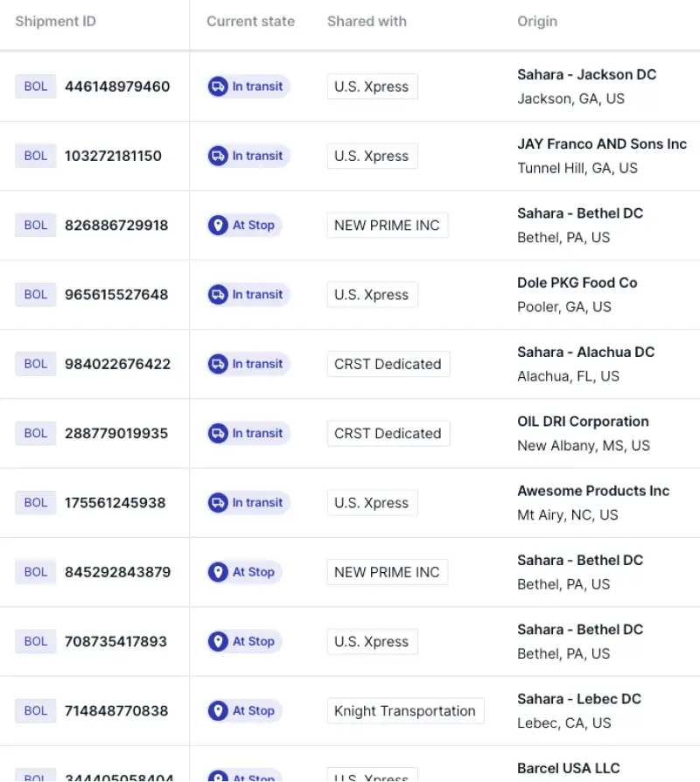Click the pin icon for shipment 708735417893
Viewport: 700px width, 782px height.
[x=218, y=641]
